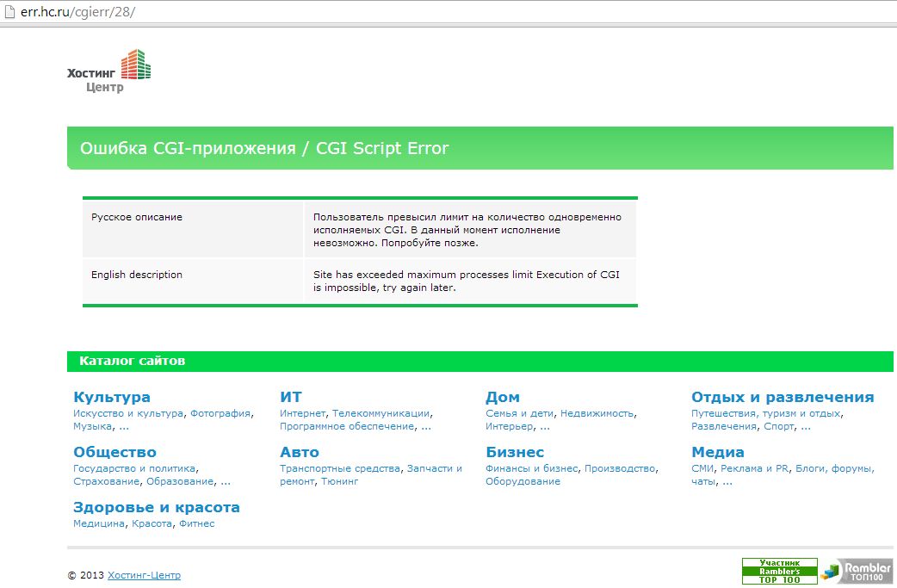Screen dimensions: 897x588
Task: Open the Культура category heading
Action: pos(112,397)
